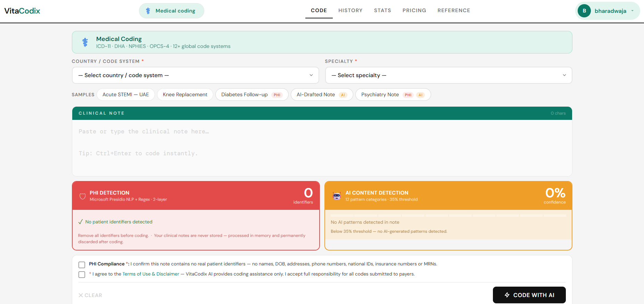
Task: Check the PHI Compliance checkbox
Action: (x=82, y=265)
